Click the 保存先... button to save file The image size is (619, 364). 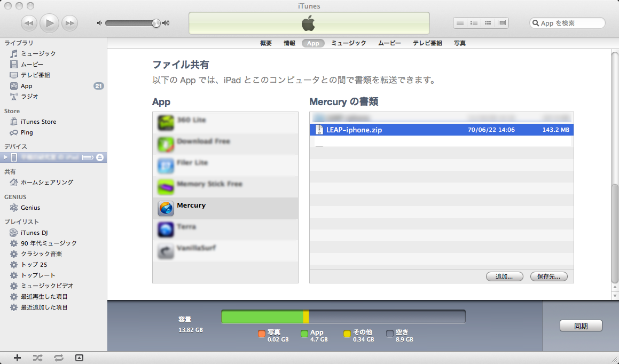point(549,276)
